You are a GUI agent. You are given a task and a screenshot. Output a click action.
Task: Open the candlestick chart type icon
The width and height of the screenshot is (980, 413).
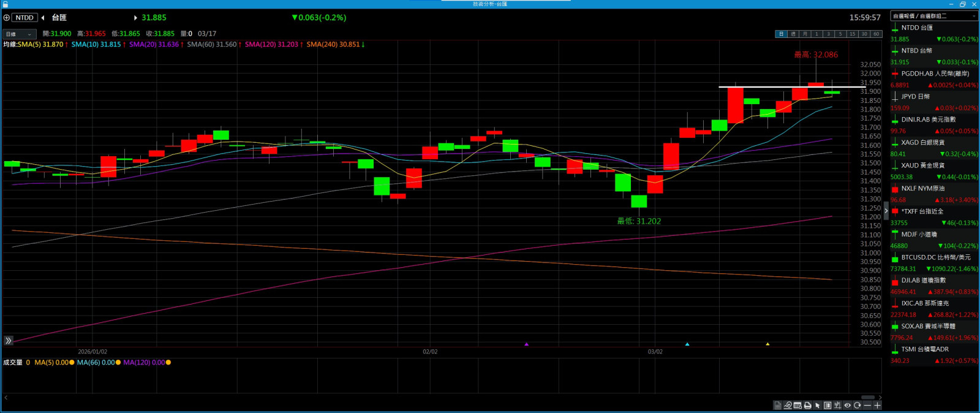click(837, 406)
